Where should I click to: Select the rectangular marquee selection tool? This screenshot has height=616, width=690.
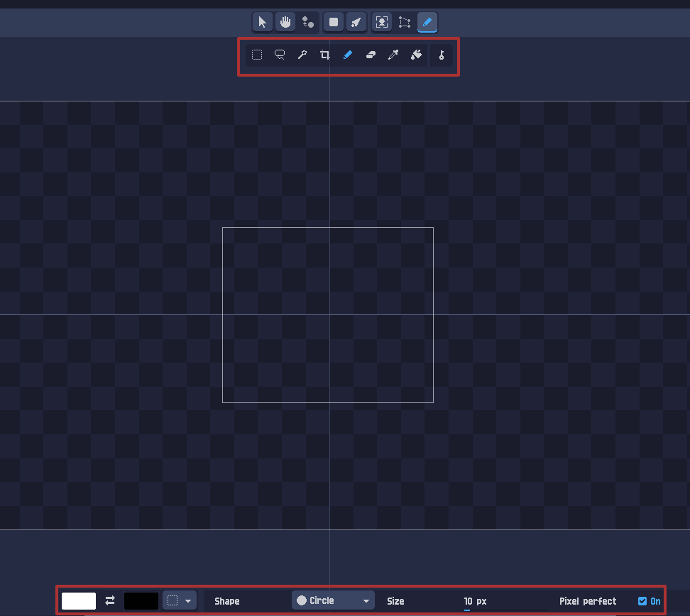[x=257, y=55]
